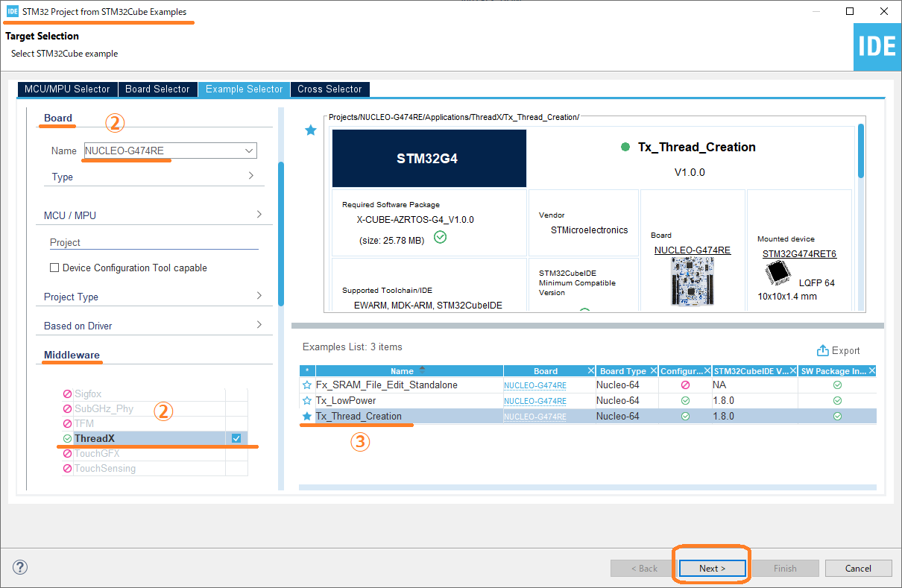Switch to the Board Selector tab

click(x=157, y=89)
